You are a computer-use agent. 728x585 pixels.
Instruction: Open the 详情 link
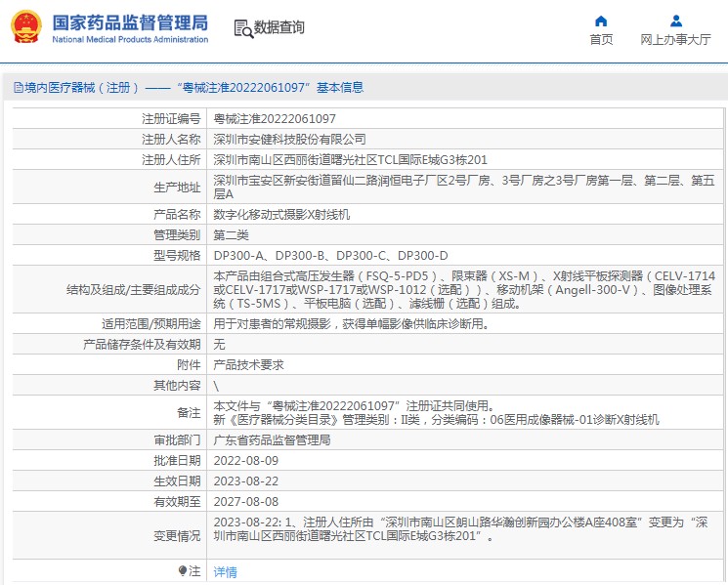coord(225,572)
